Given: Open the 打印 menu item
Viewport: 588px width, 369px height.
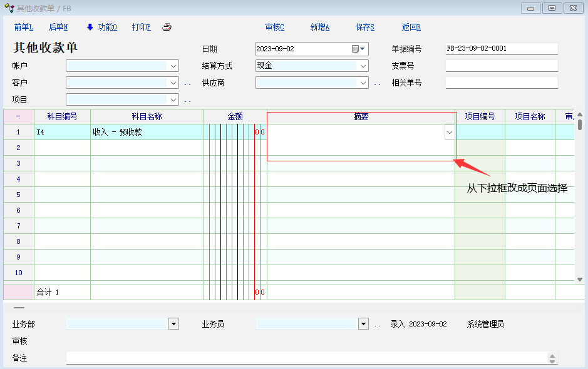Looking at the screenshot, I should point(142,27).
